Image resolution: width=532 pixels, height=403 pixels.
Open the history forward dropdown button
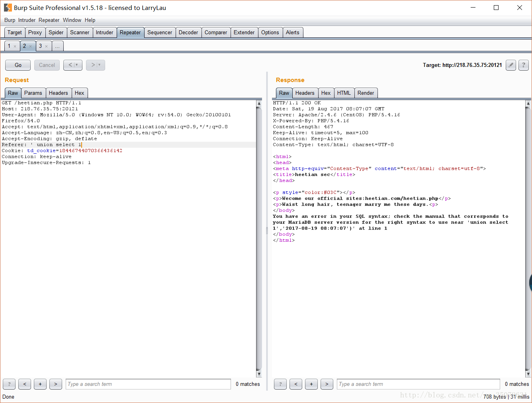[x=96, y=65]
